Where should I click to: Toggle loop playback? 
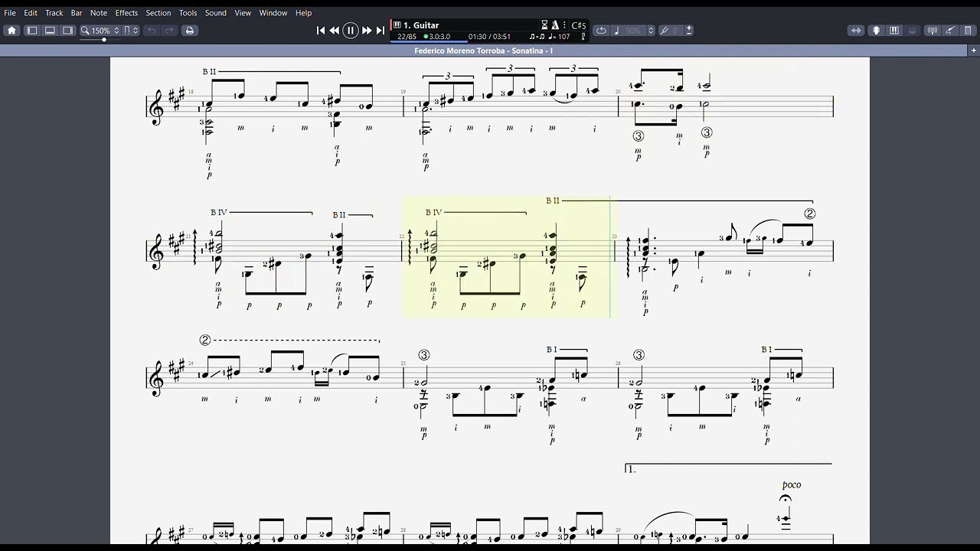point(601,31)
